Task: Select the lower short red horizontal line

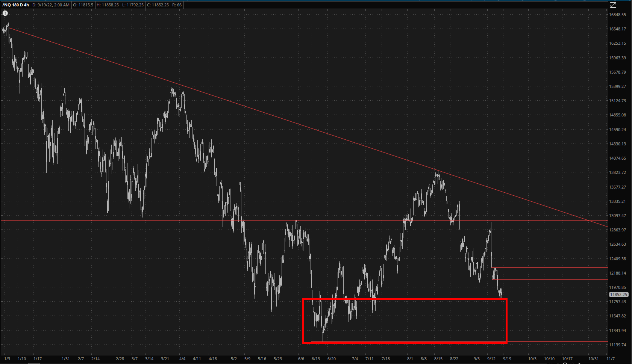Action: (549, 280)
